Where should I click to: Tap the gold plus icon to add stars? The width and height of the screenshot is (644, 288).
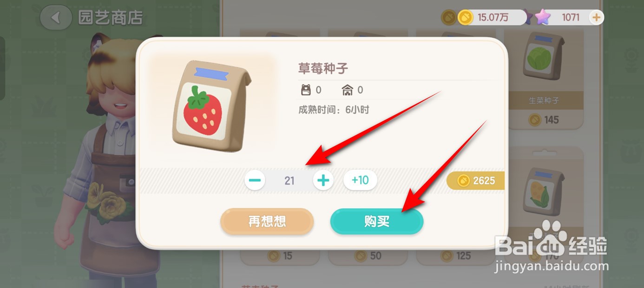pyautogui.click(x=596, y=18)
